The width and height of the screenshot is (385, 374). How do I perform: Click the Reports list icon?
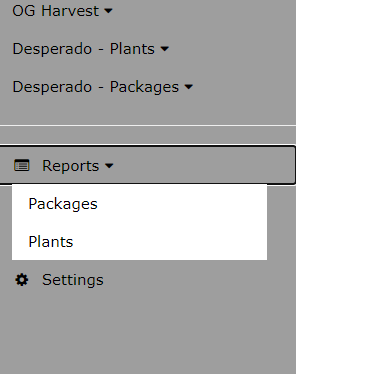pos(22,165)
